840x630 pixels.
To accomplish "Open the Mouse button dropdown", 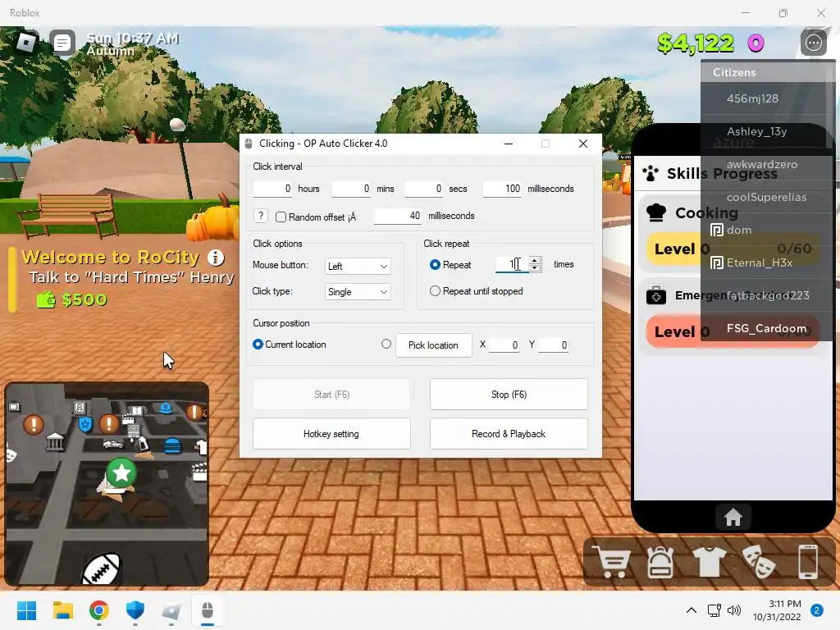I will (x=358, y=267).
